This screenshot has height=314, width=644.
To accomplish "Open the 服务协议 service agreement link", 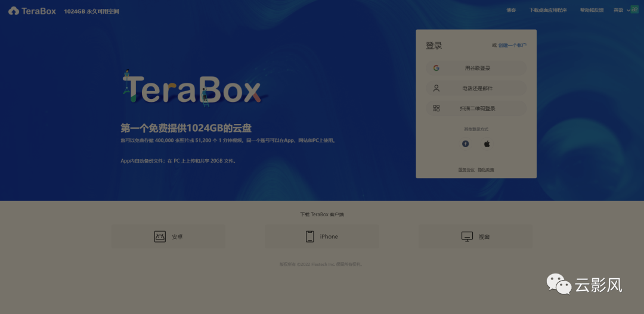I will pyautogui.click(x=466, y=170).
